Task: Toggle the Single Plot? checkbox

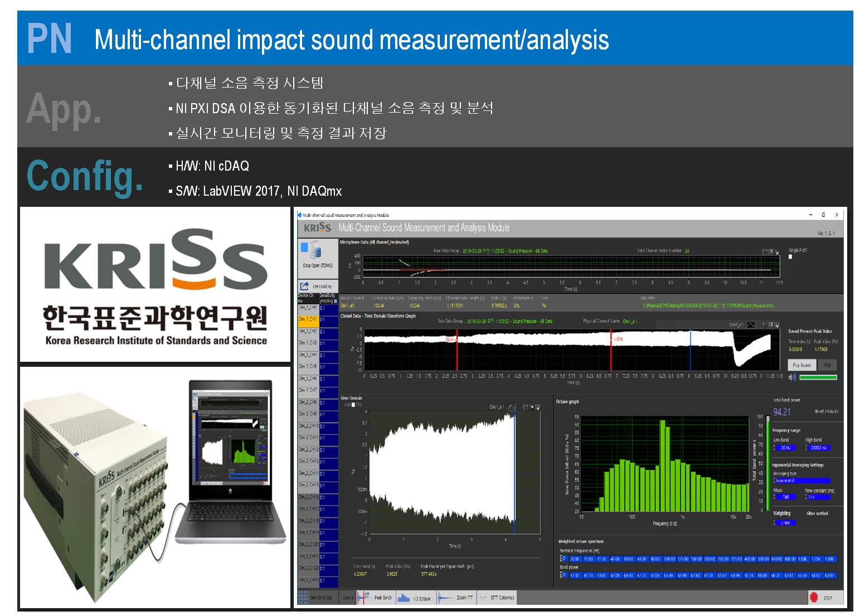Action: (790, 257)
